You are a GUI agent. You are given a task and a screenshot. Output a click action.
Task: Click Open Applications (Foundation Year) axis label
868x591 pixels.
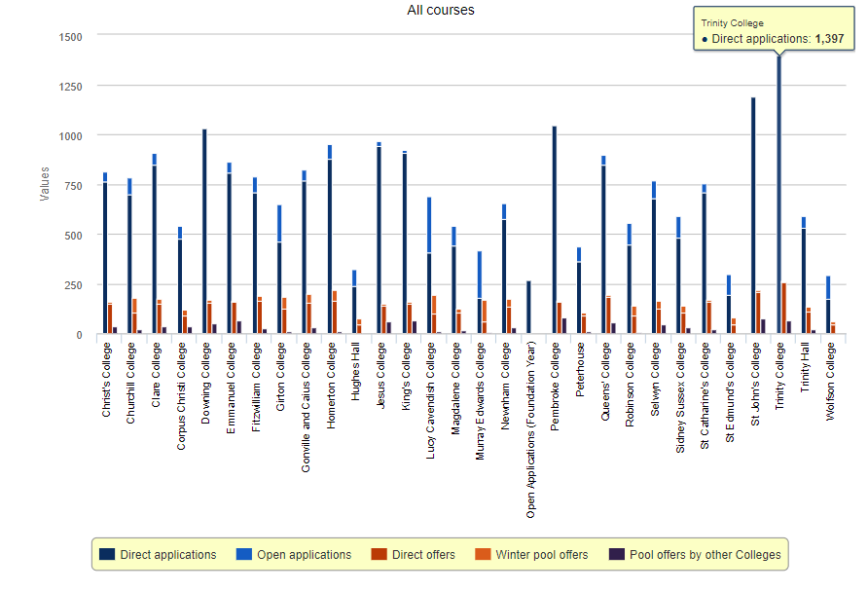[530, 429]
